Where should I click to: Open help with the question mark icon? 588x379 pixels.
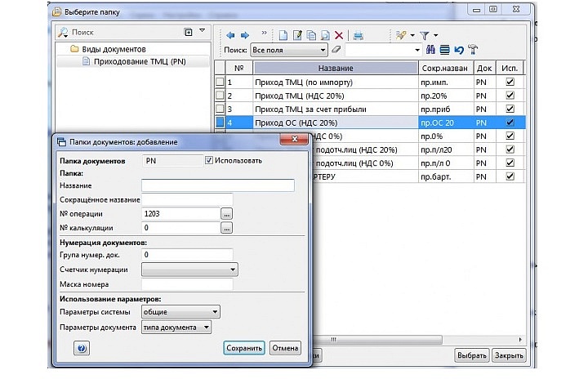click(x=82, y=348)
